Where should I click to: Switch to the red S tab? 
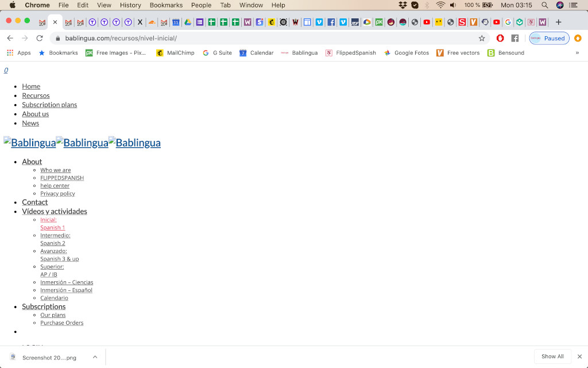click(462, 22)
